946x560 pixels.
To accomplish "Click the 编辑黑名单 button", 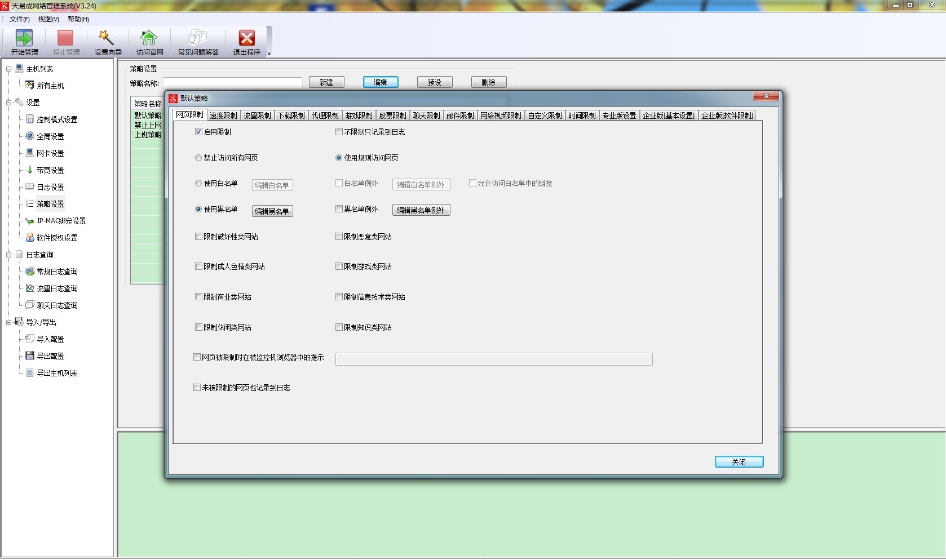I will 272,211.
